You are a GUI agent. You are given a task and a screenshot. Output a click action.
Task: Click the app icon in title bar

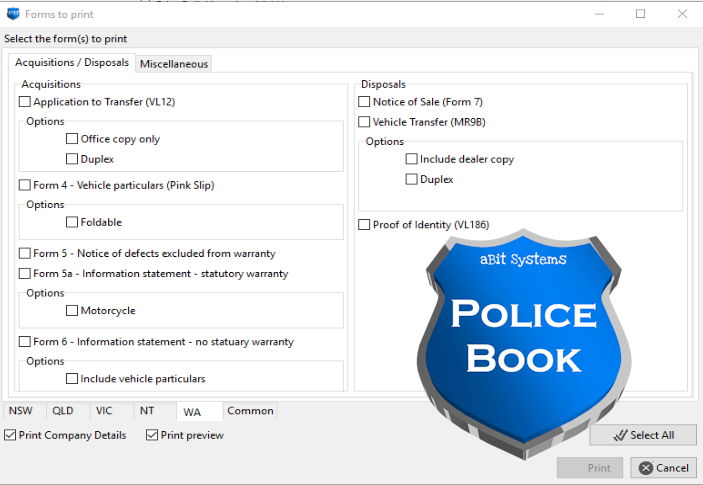point(13,14)
